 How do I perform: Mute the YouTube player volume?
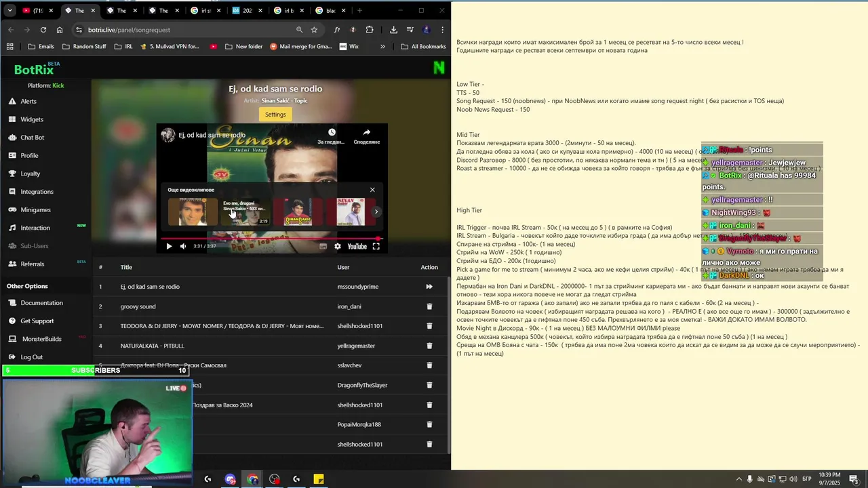(x=183, y=246)
